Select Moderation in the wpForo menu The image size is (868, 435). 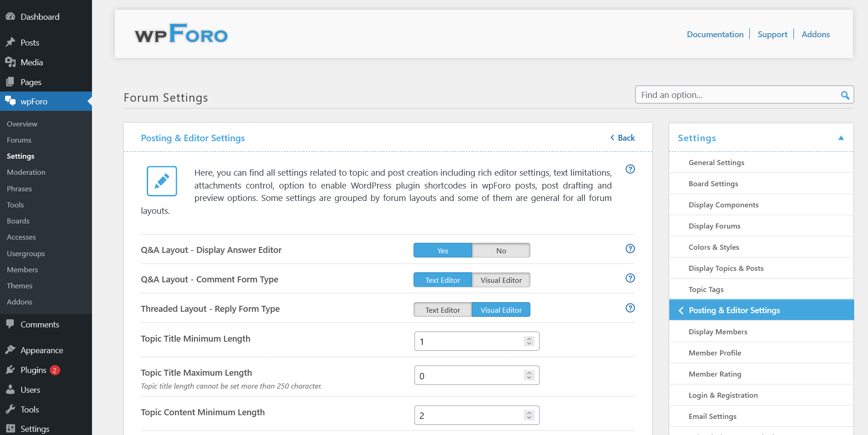coord(26,172)
